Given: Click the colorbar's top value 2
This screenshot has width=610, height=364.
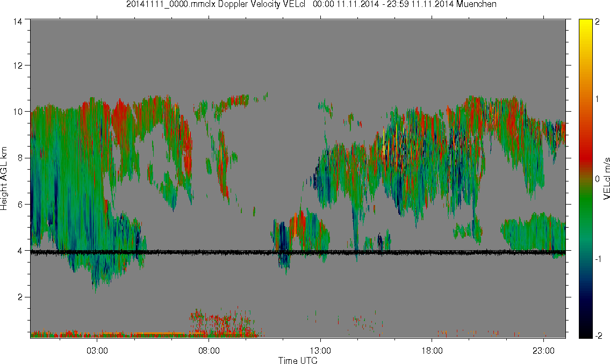Looking at the screenshot, I should pyautogui.click(x=598, y=22).
